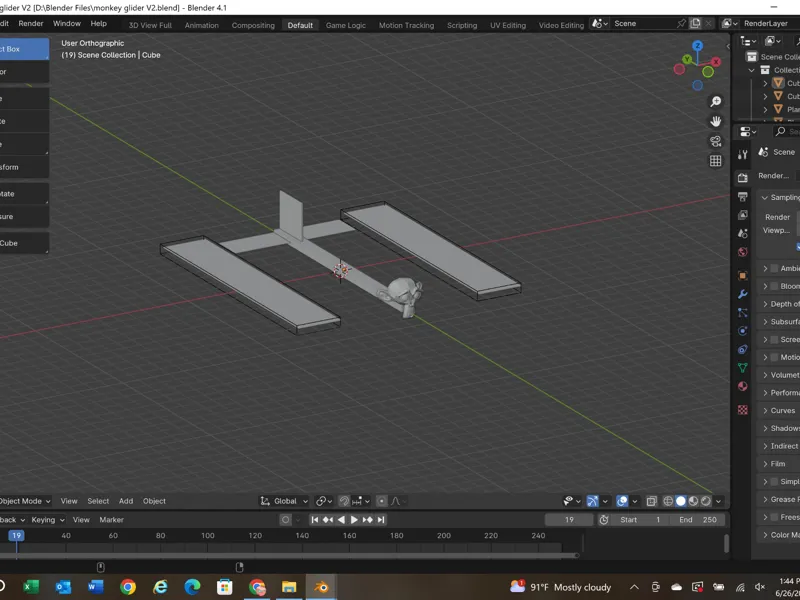Expand the Depth of Field panel

tap(765, 304)
